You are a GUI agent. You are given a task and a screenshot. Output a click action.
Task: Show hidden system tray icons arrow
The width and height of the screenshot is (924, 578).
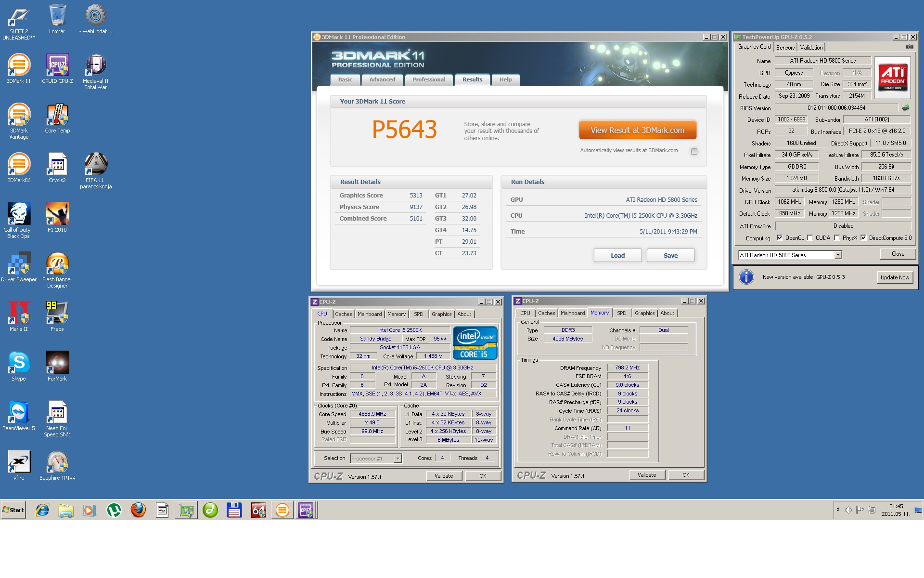(838, 510)
